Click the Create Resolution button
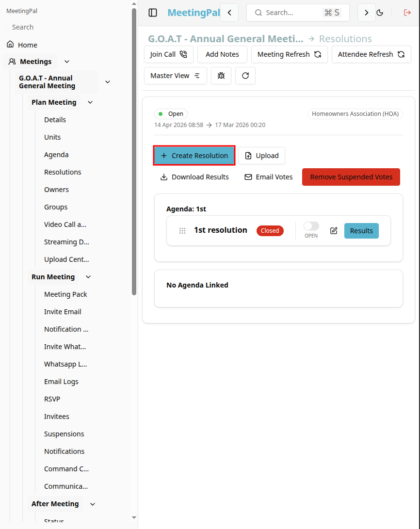 click(194, 156)
